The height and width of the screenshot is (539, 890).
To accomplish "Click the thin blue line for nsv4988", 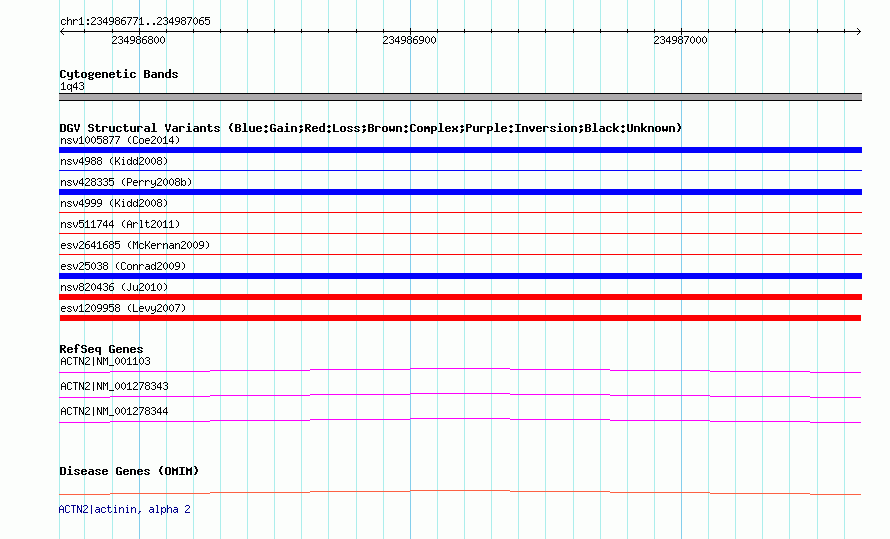I will coord(460,170).
